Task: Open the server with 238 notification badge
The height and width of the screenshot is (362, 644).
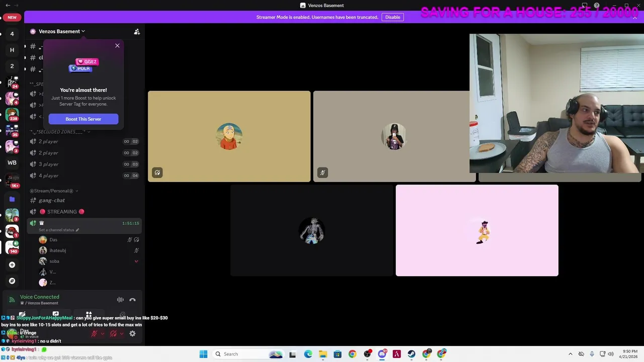Action: click(x=12, y=114)
